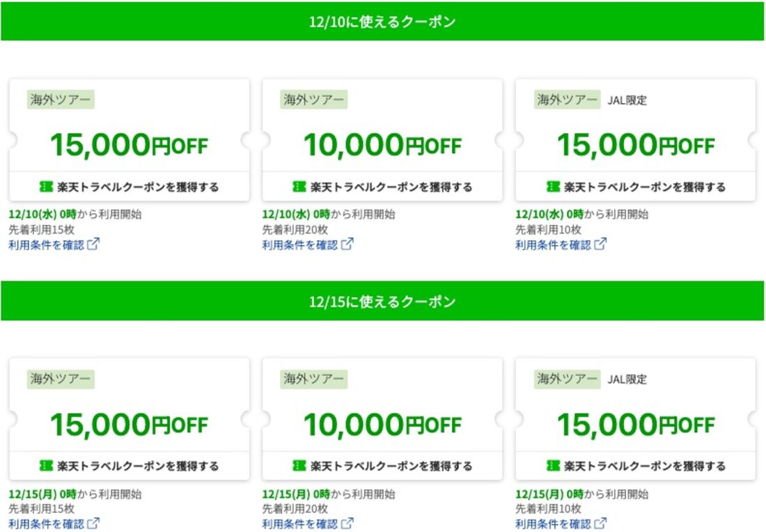Image resolution: width=766 pixels, height=532 pixels.
Task: Acquire the 12/10 10,000円OFF overseas tour coupon
Action: [x=382, y=187]
